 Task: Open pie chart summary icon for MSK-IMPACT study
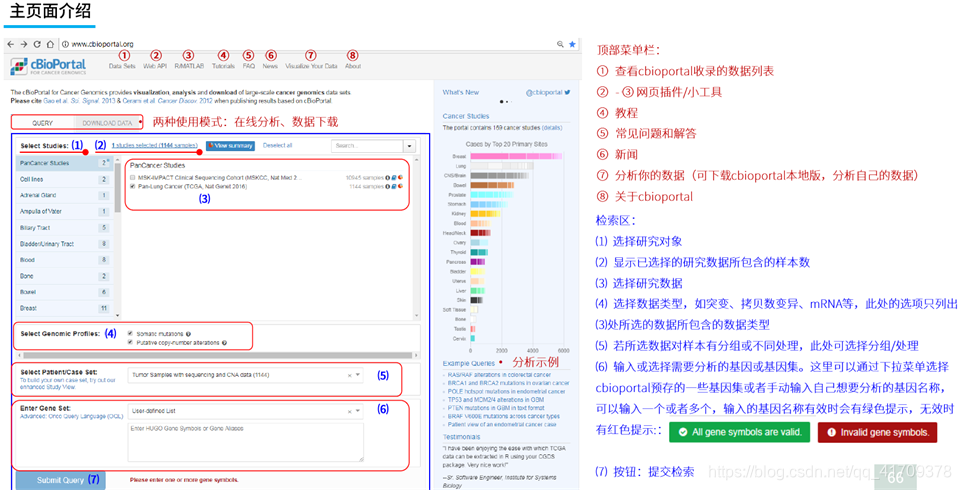click(400, 178)
